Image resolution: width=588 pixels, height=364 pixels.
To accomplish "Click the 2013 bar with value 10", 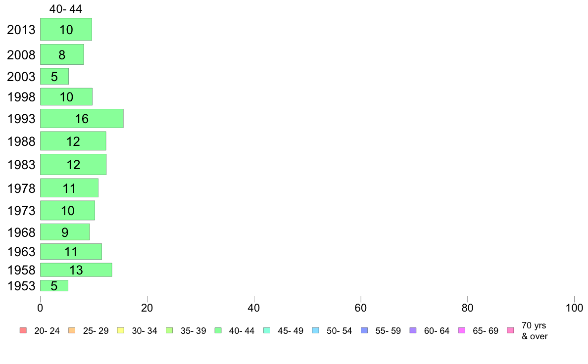I will pyautogui.click(x=66, y=29).
